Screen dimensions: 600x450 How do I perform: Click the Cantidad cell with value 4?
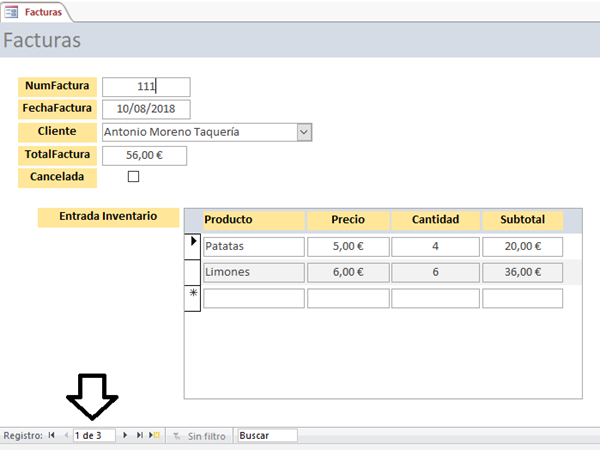[x=434, y=246]
